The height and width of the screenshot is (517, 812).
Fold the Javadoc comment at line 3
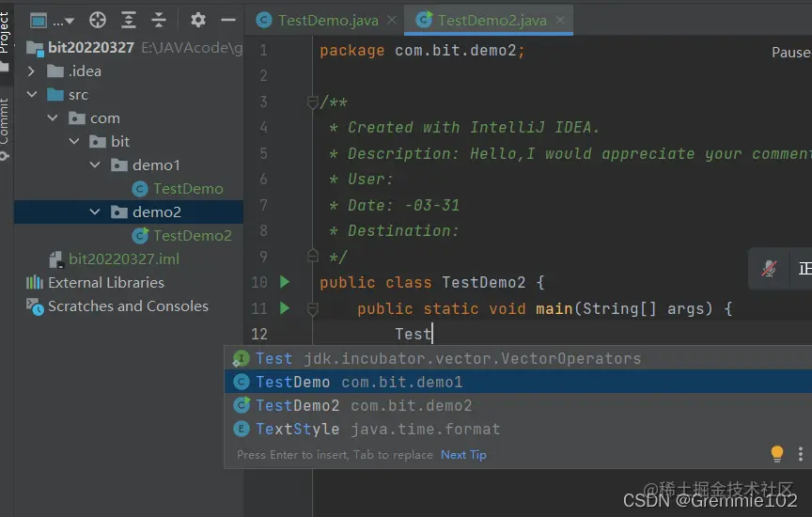312,102
